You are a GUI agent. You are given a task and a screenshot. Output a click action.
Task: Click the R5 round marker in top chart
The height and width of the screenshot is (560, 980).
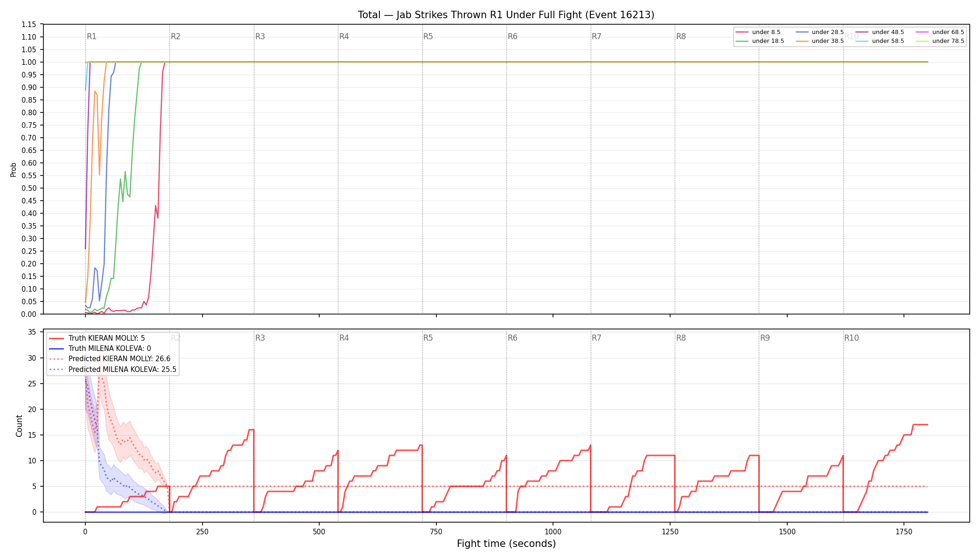click(x=428, y=36)
